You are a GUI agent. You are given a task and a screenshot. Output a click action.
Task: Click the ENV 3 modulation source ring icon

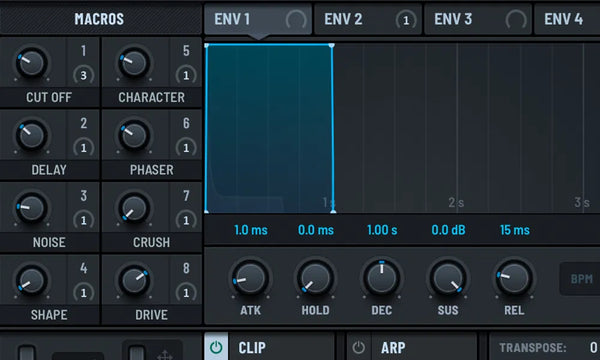tap(516, 20)
